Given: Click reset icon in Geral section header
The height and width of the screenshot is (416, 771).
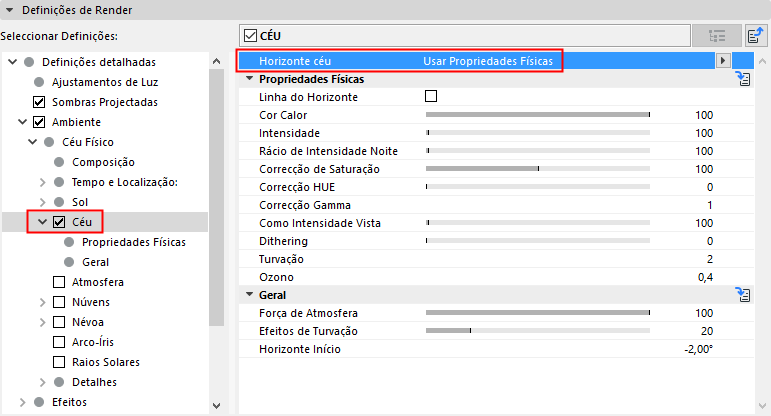Looking at the screenshot, I should (743, 295).
